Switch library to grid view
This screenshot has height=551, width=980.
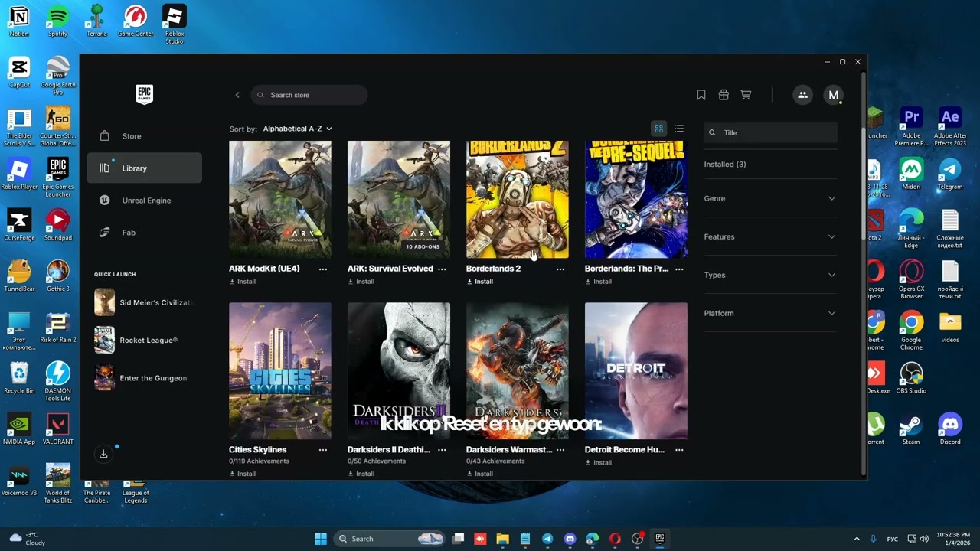[658, 129]
